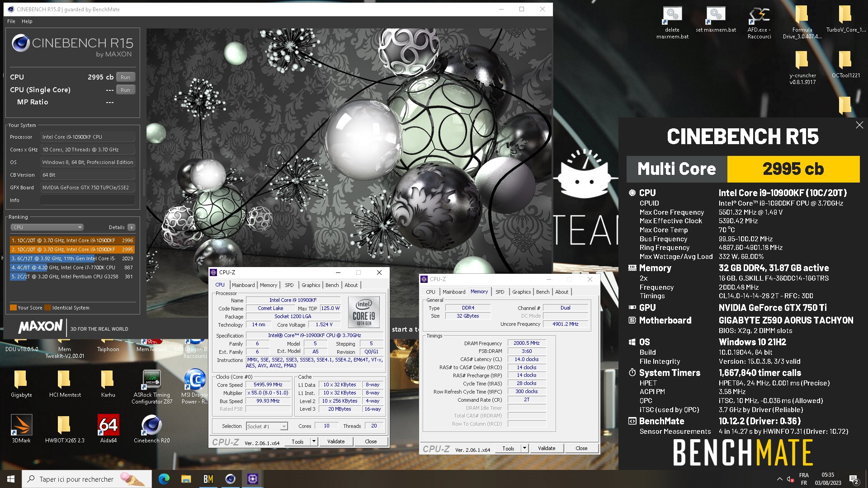The height and width of the screenshot is (488, 868).
Task: Click the DRAM Frequency value field
Action: 527,343
